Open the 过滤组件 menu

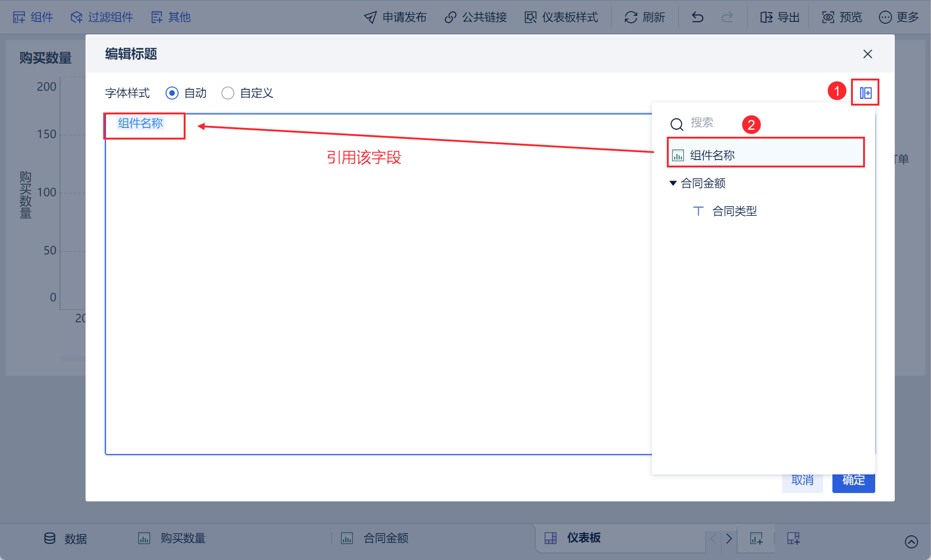pos(102,17)
